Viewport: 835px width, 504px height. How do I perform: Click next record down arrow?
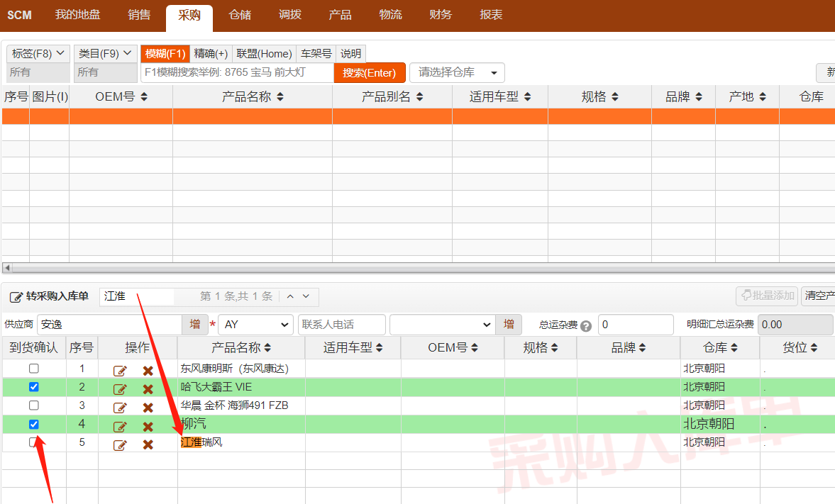306,296
